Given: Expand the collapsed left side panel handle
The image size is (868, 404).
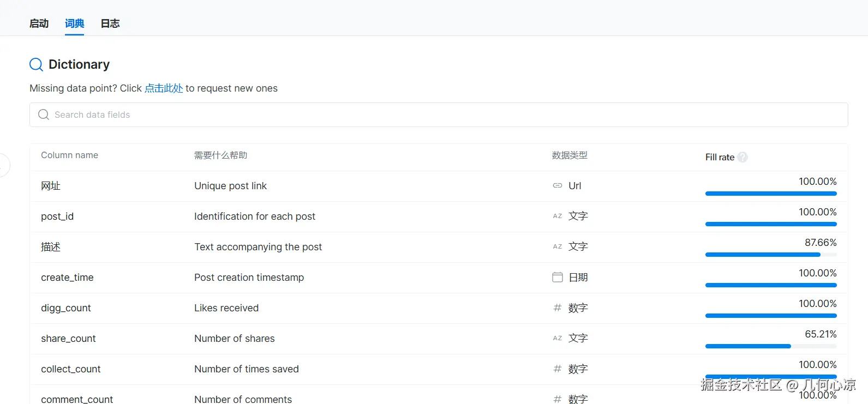Looking at the screenshot, I should [x=4, y=165].
